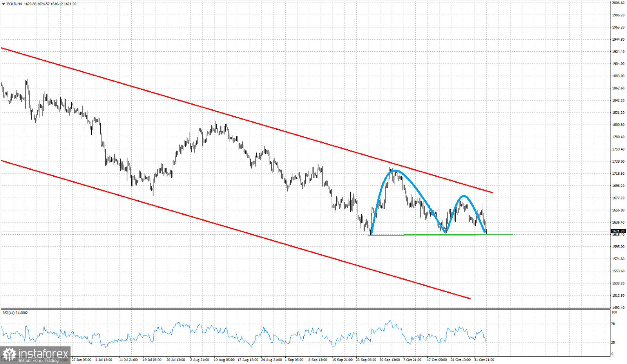Screen dimensions: 627x364
Task: Click the 30 Sep 13:00 time label
Action: point(390,360)
